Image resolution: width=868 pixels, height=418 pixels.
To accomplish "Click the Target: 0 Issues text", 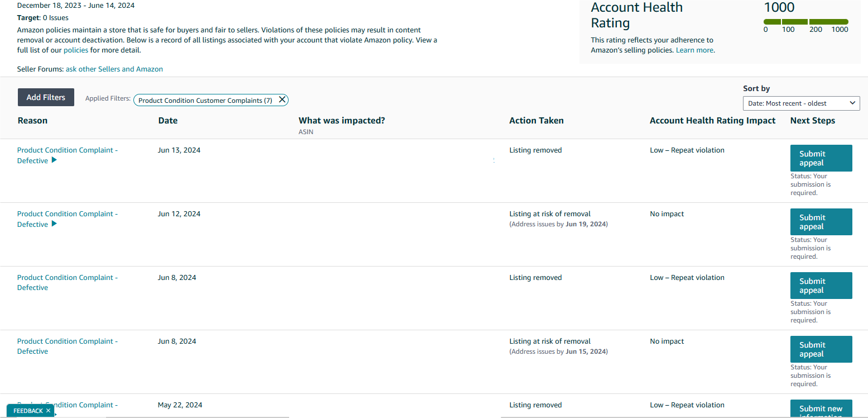I will pos(43,18).
